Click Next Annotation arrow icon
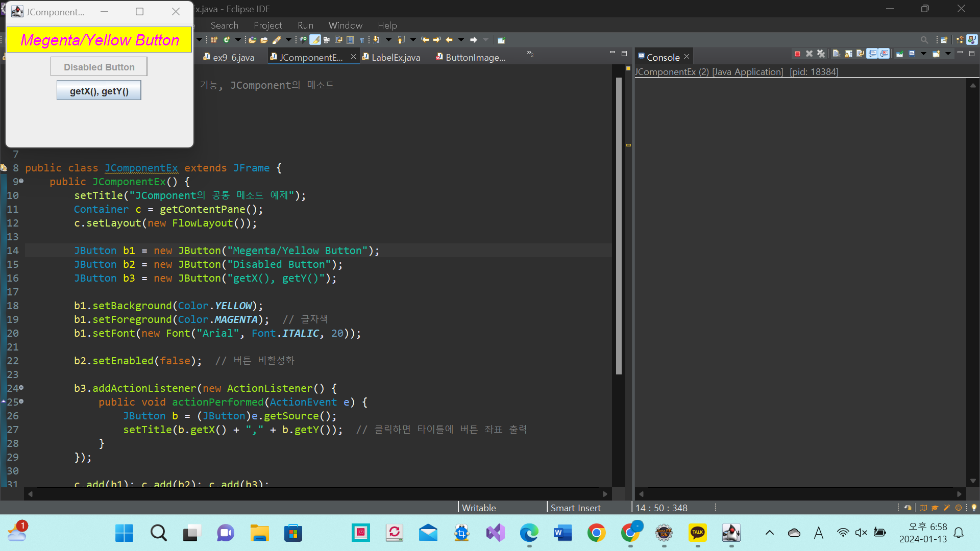Image resolution: width=980 pixels, height=551 pixels. (377, 40)
